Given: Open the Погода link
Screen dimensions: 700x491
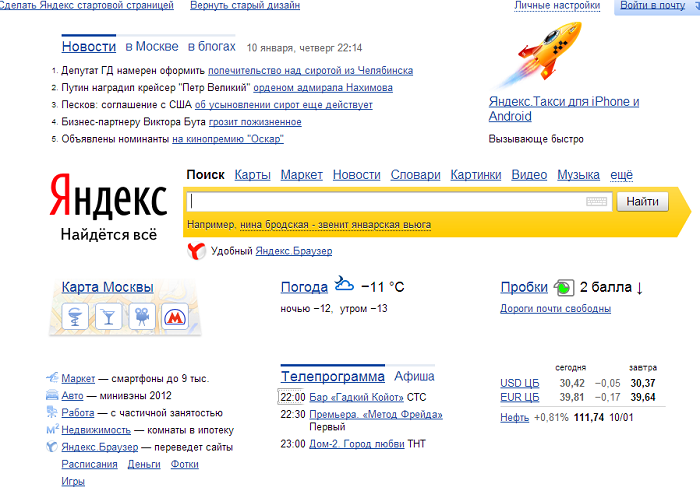Looking at the screenshot, I should pyautogui.click(x=304, y=287).
